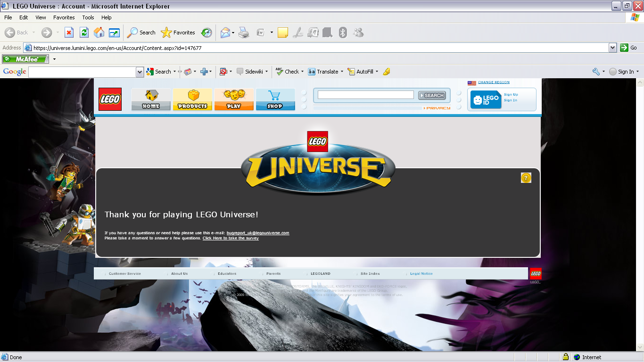Click the McAfee SiteAdvisor button

25,59
